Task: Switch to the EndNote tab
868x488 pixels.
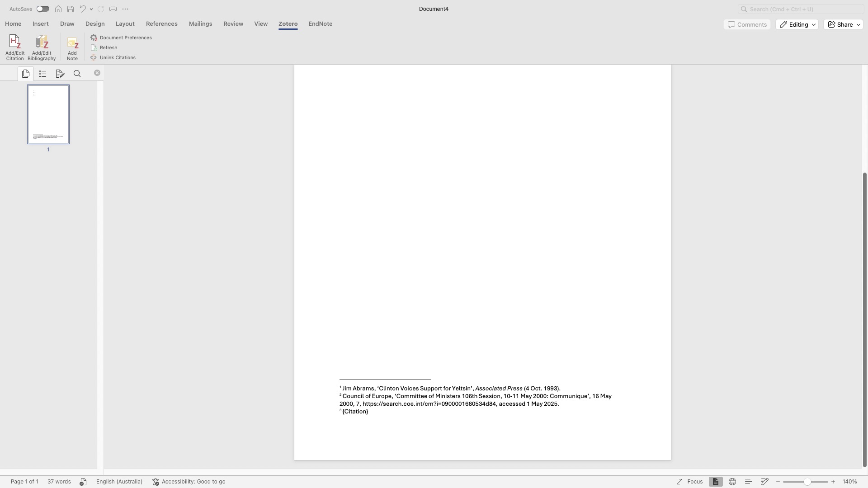Action: tap(320, 24)
